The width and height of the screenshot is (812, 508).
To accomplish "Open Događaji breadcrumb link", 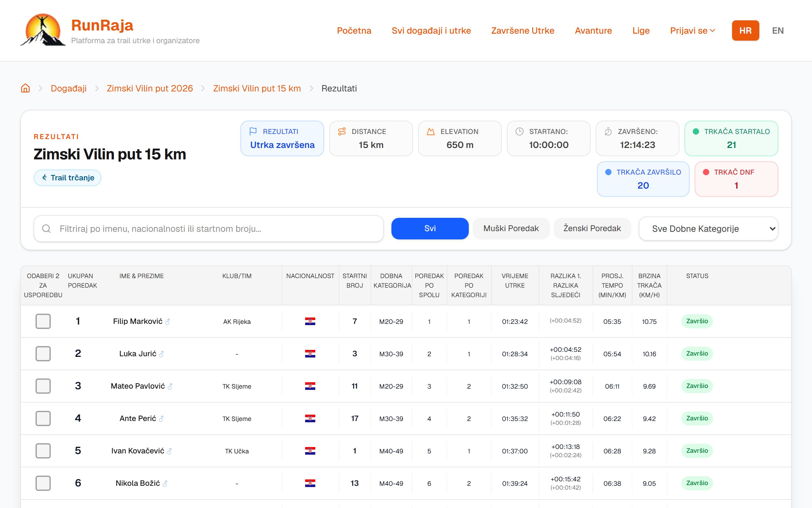I will coord(69,88).
